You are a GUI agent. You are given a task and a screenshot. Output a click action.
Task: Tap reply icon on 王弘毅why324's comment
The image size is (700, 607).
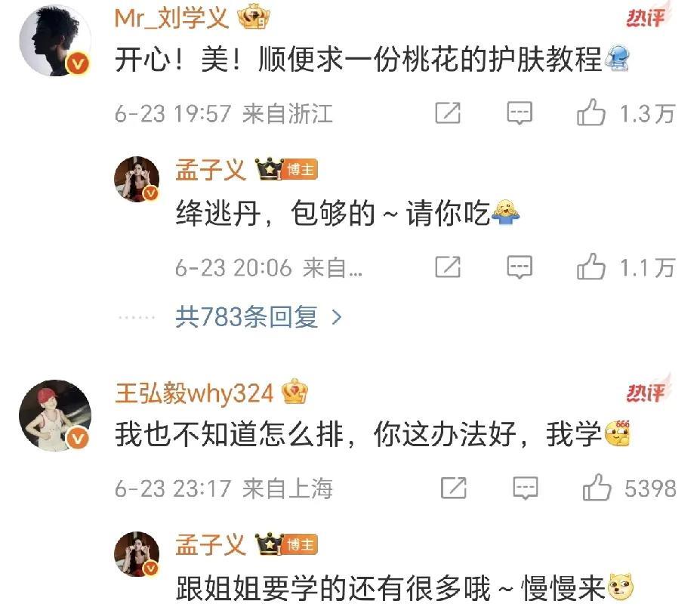(526, 488)
